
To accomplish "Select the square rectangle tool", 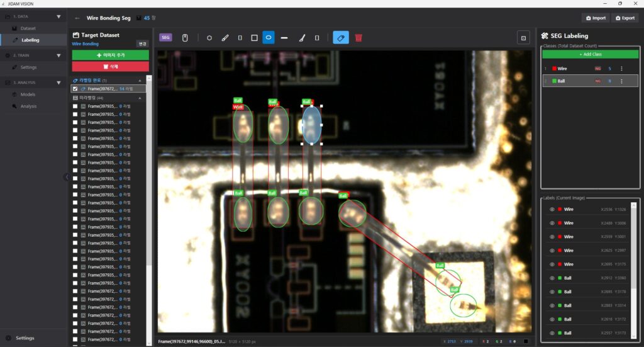I will [x=254, y=38].
